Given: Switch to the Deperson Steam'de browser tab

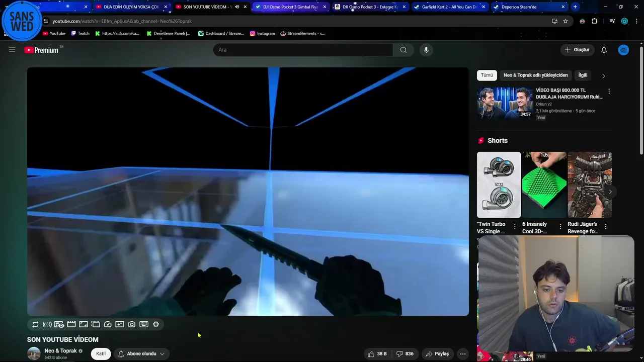Looking at the screenshot, I should (529, 7).
